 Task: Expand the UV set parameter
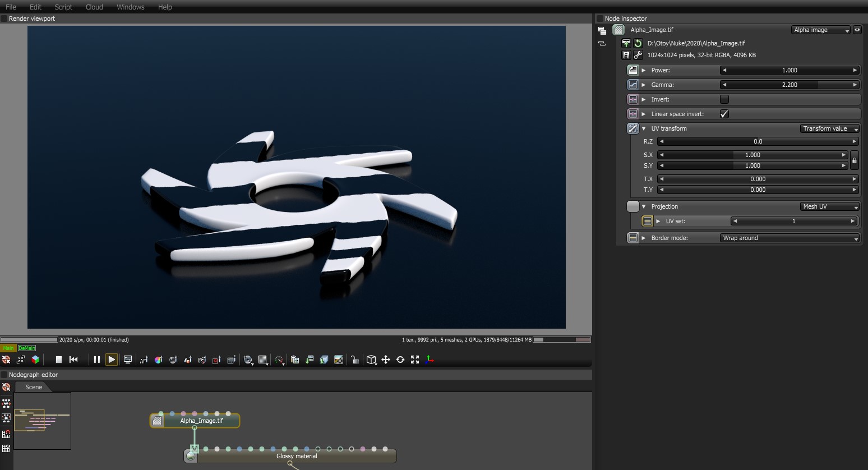(658, 221)
